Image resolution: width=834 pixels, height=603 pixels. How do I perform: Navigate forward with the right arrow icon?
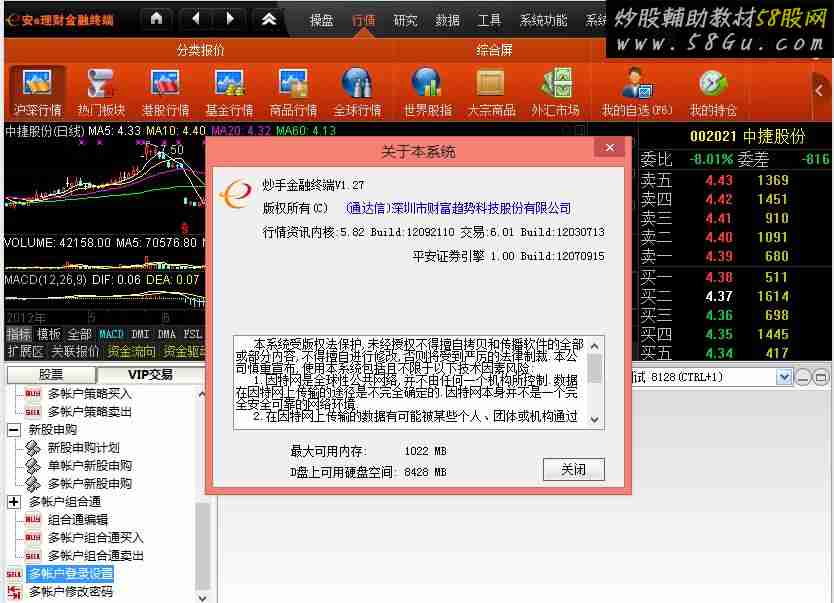[230, 19]
